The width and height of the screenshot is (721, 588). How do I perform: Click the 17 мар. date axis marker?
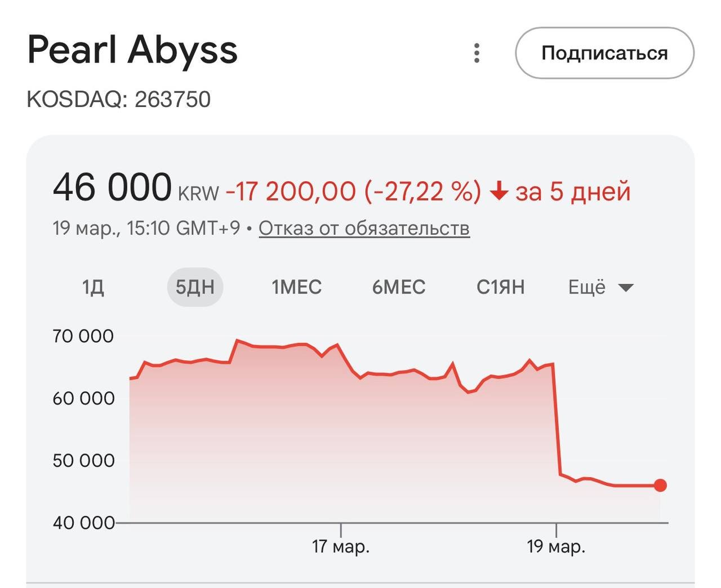(341, 546)
